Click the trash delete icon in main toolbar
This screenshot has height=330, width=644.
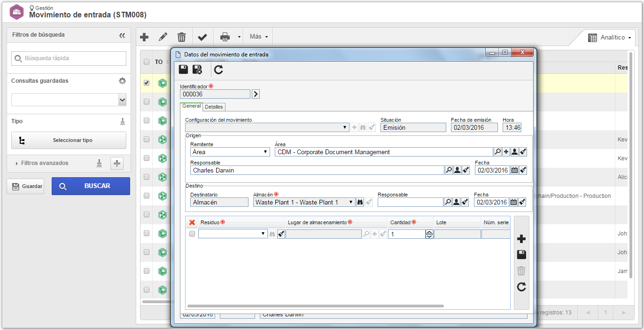181,37
